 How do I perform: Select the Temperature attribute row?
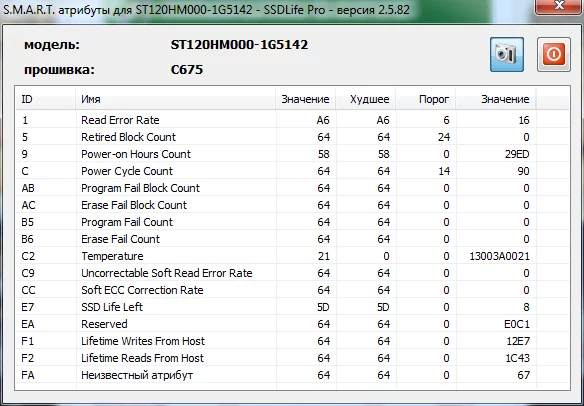pos(292,256)
